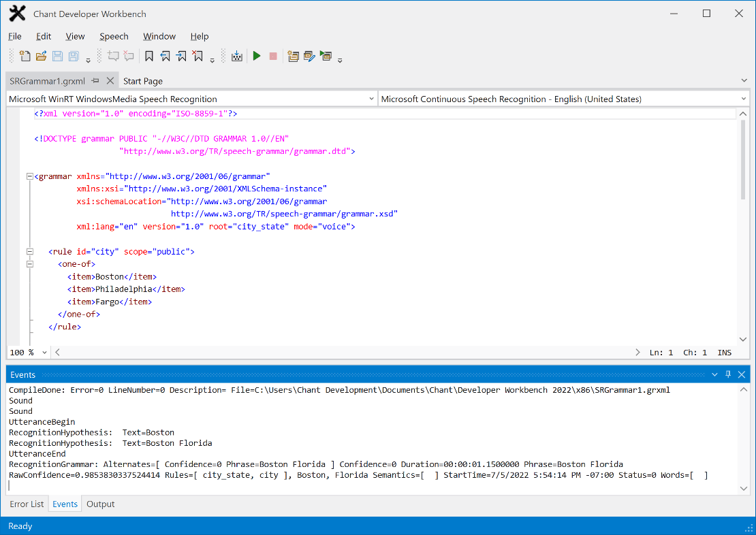Open the Window menu
756x535 pixels.
(159, 36)
